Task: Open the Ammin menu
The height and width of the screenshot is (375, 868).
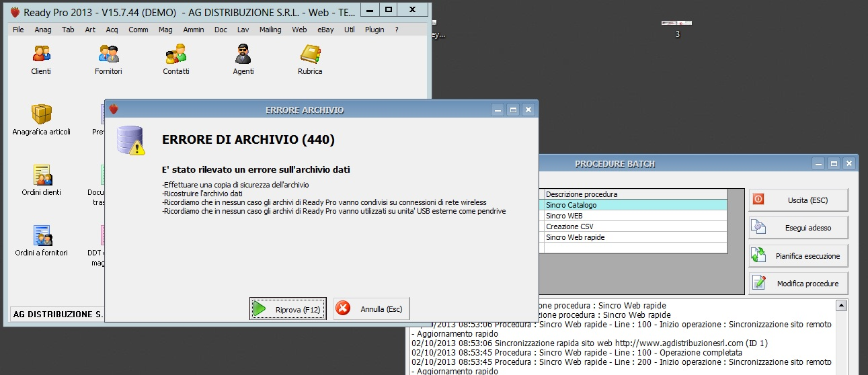Action: tap(194, 30)
